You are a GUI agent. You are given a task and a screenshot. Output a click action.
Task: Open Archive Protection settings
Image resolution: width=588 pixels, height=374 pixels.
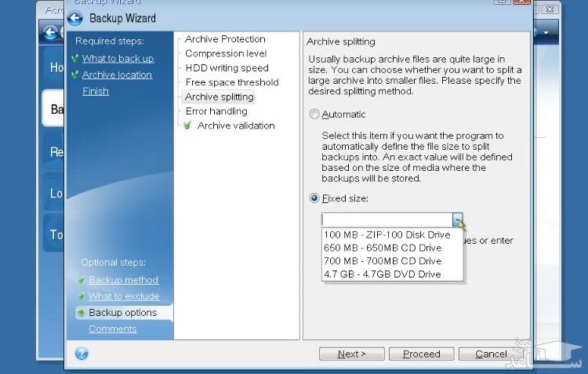[x=225, y=39]
